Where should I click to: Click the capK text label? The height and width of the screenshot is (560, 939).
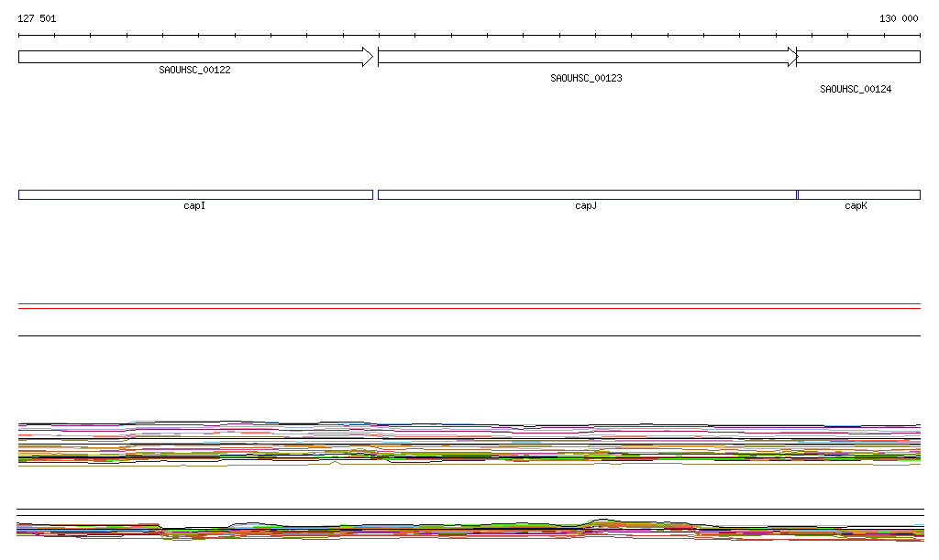coord(856,206)
